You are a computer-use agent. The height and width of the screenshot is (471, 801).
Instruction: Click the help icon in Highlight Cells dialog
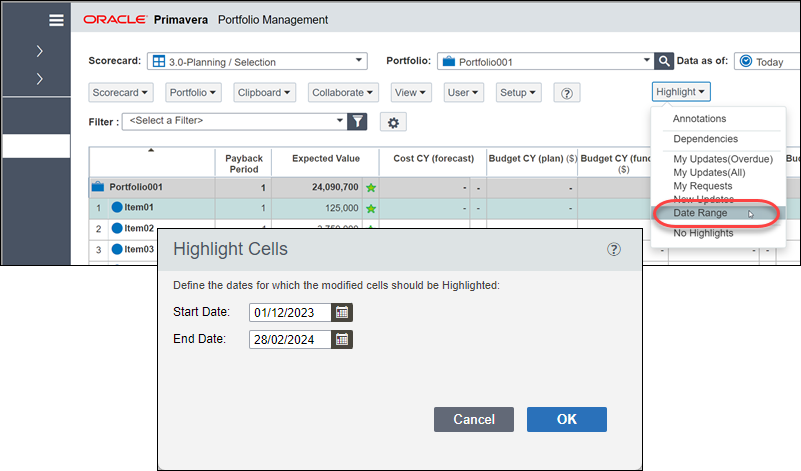pyautogui.click(x=614, y=249)
